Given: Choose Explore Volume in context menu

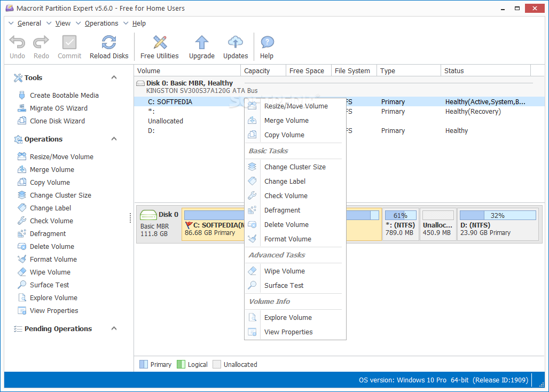Looking at the screenshot, I should coord(295,317).
